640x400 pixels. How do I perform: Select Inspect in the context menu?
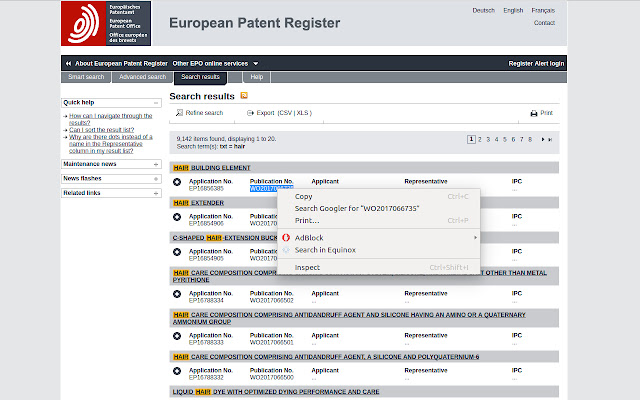(307, 268)
